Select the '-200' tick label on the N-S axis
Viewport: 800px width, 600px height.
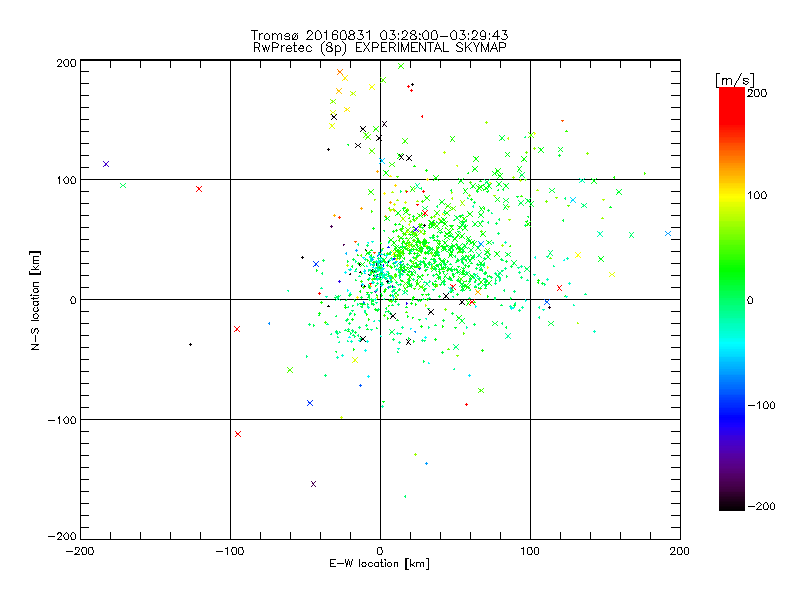62,536
